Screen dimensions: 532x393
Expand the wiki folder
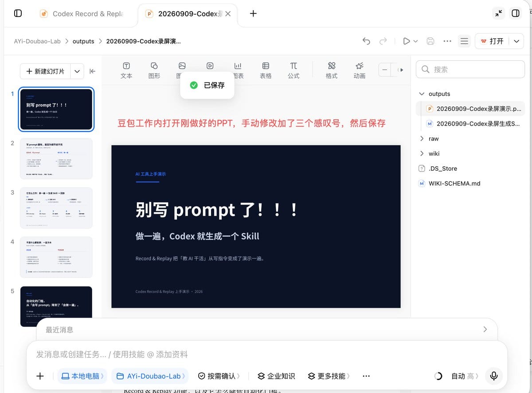coord(422,153)
